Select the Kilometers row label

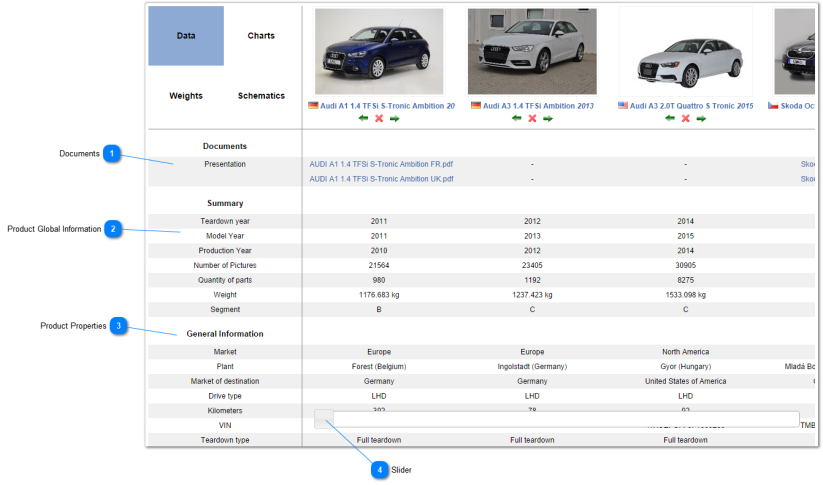click(225, 411)
